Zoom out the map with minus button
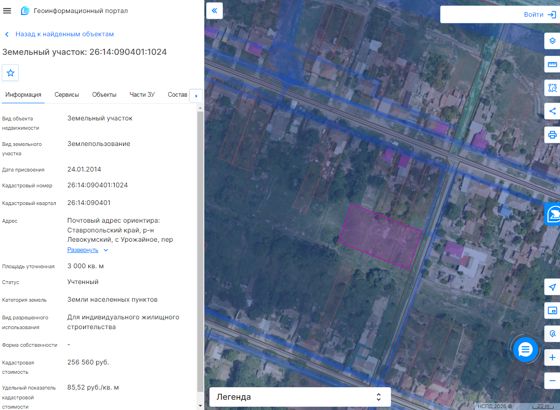Viewport: 560px width, 410px height. (x=552, y=381)
